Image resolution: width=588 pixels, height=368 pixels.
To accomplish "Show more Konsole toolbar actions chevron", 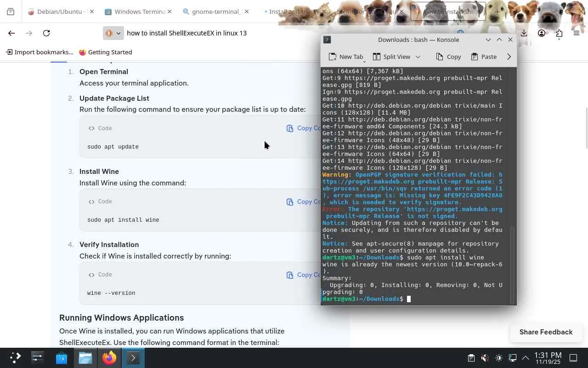I will point(509,57).
